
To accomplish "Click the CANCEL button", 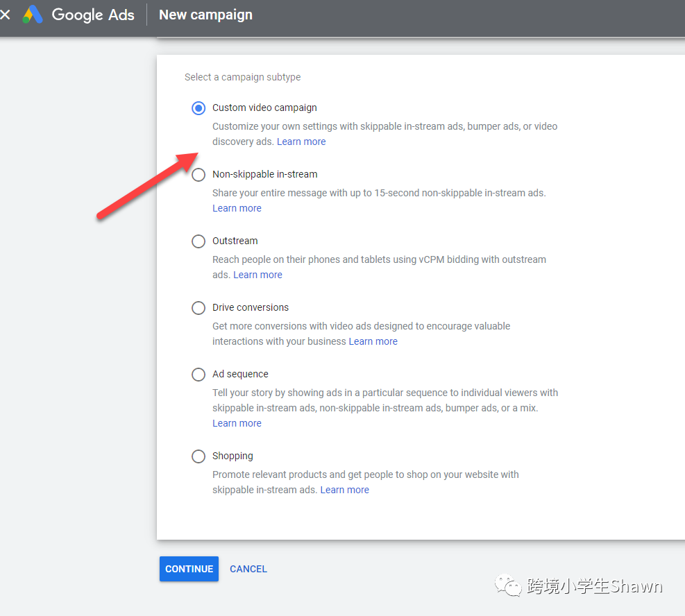I will [x=248, y=569].
